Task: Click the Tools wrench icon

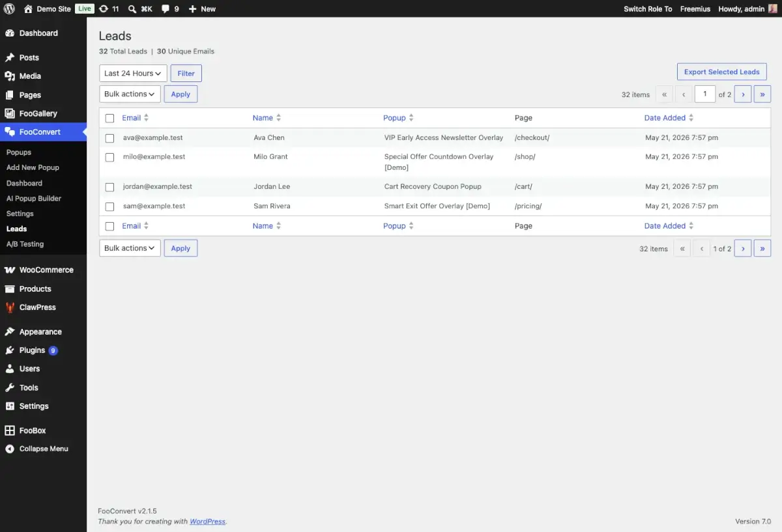Action: pyautogui.click(x=10, y=387)
